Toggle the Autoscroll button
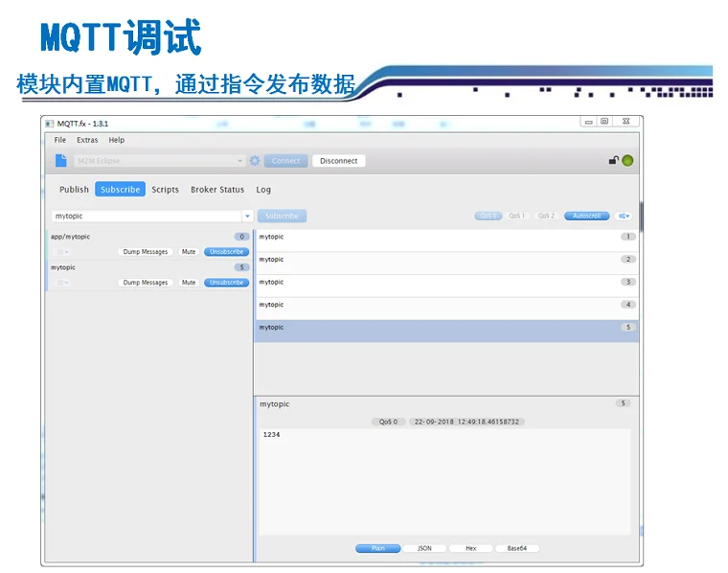728x573 pixels. pos(586,216)
